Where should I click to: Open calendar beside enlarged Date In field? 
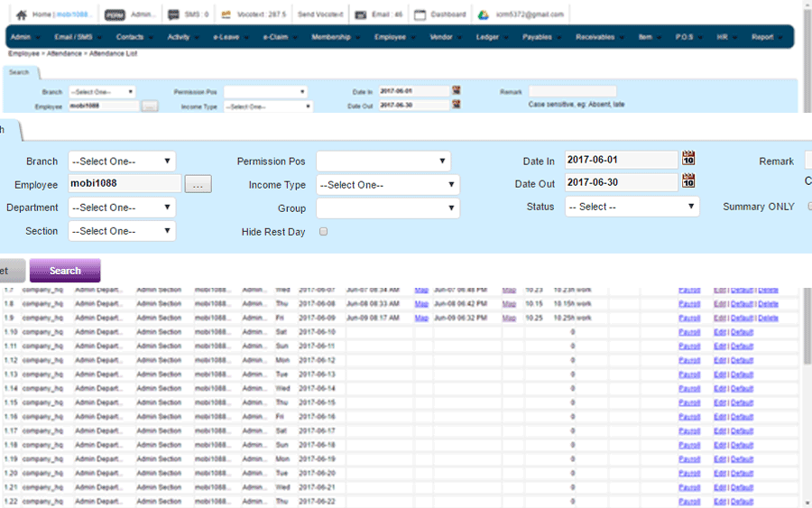(688, 158)
